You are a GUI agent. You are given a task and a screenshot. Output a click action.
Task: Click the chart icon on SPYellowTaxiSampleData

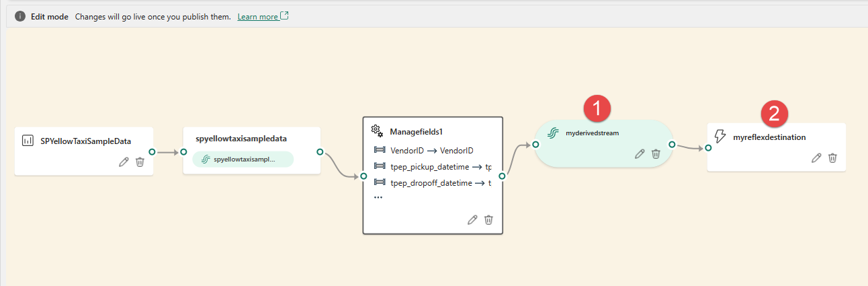[x=28, y=141]
